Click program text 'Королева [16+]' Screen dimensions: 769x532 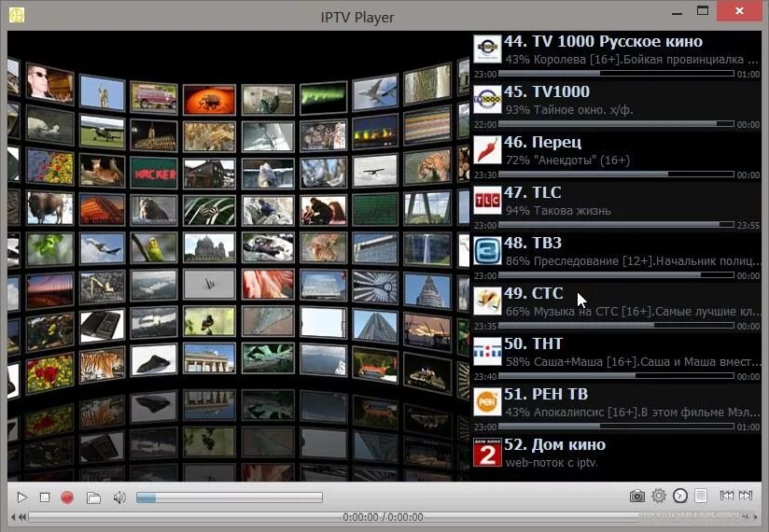point(575,60)
